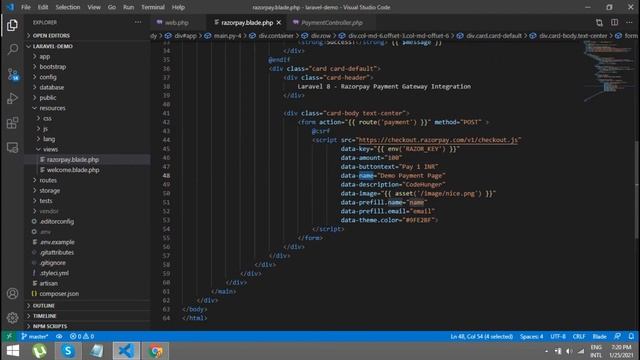The image size is (640, 360).
Task: Open the Selection menu
Action: pyautogui.click(x=68, y=7)
